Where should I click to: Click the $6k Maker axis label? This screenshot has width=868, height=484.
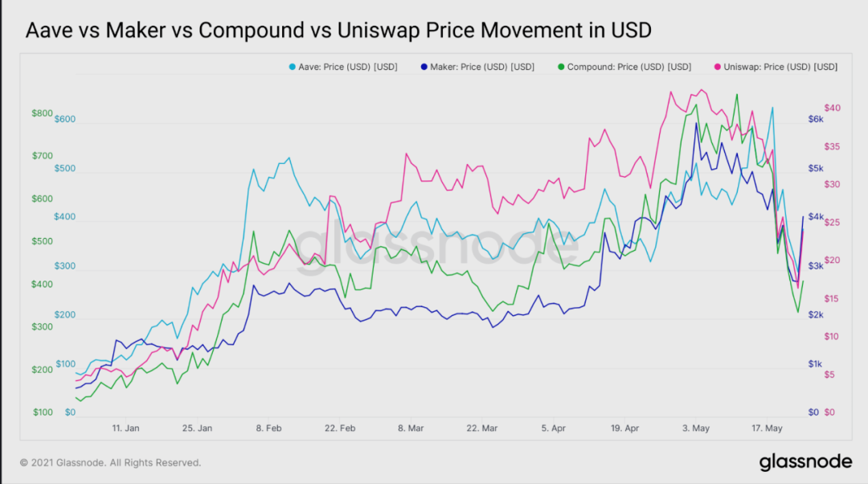coord(816,119)
